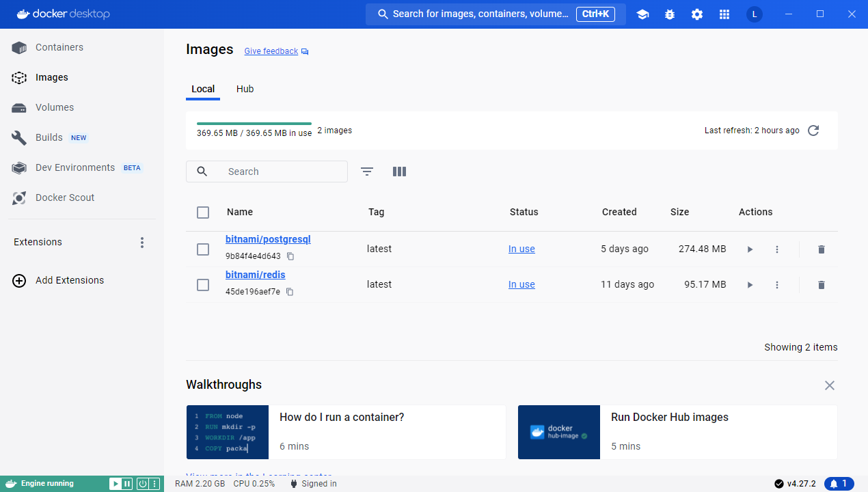Run the bitnami/postgresql image
Screen dimensions: 868x492
tap(750, 249)
